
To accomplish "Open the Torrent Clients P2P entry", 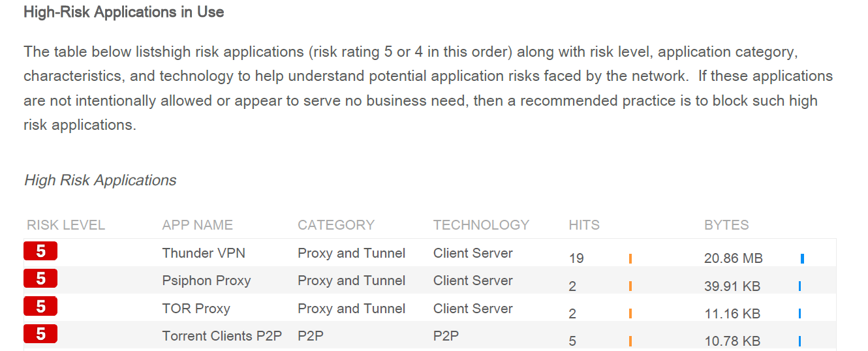I will click(222, 336).
